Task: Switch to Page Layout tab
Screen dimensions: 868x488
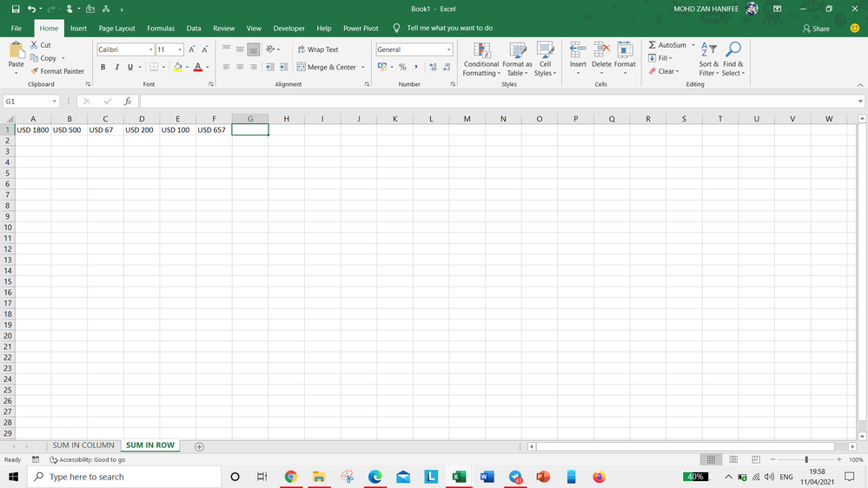Action: [116, 28]
